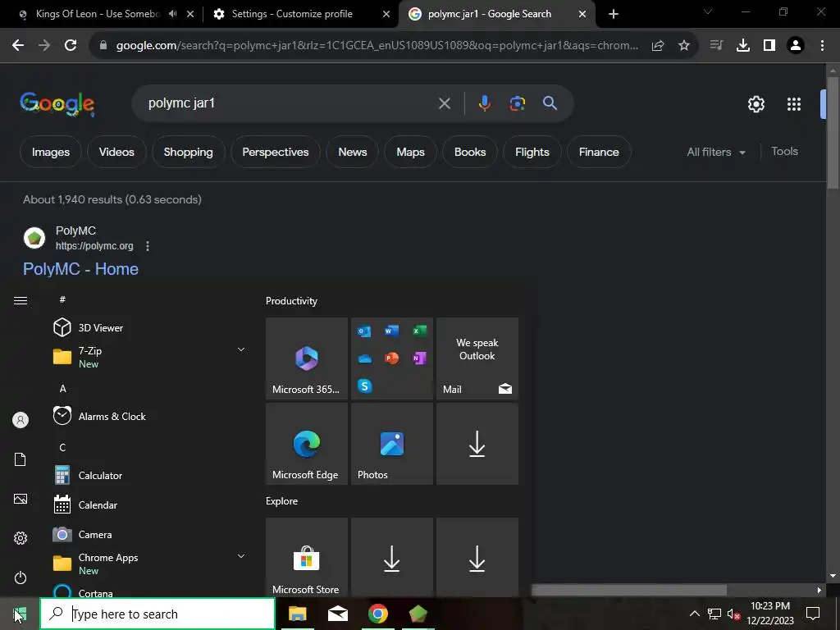
Task: Open Pictures icon in Start sidebar
Action: tap(21, 499)
